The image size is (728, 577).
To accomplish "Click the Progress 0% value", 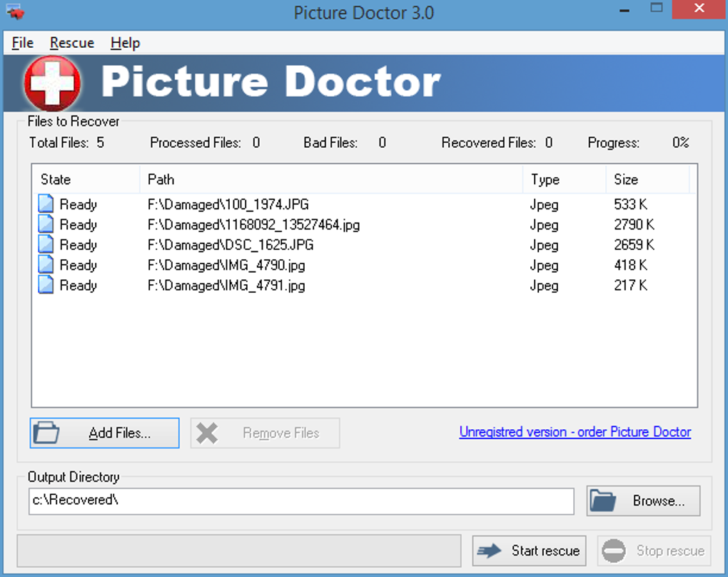I will tap(681, 143).
